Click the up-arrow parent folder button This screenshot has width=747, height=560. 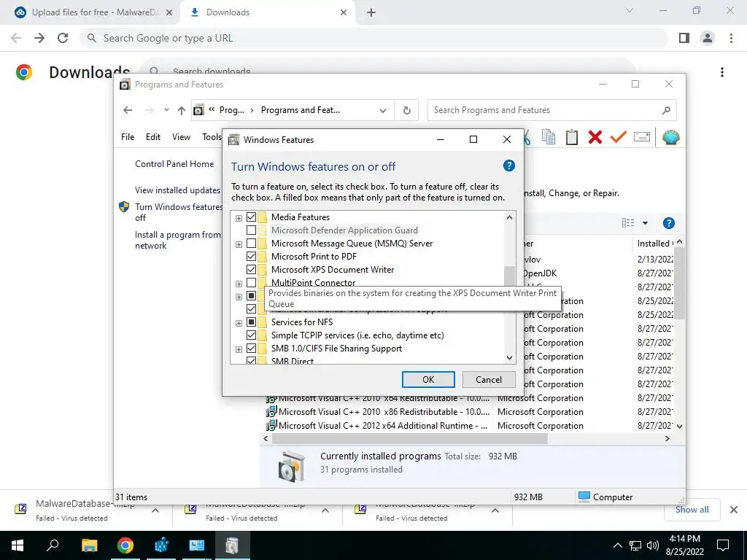[x=182, y=111]
